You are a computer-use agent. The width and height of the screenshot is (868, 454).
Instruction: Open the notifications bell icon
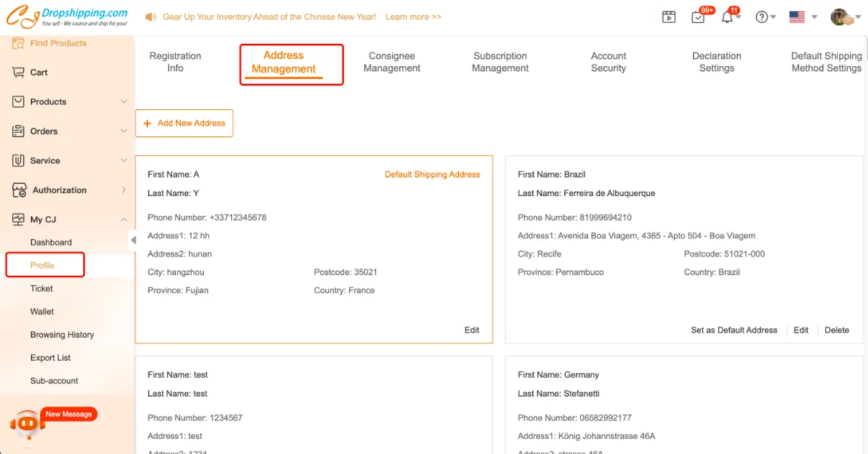727,17
